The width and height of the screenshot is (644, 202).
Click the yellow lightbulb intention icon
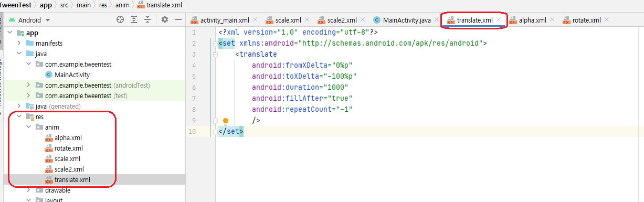point(226,121)
